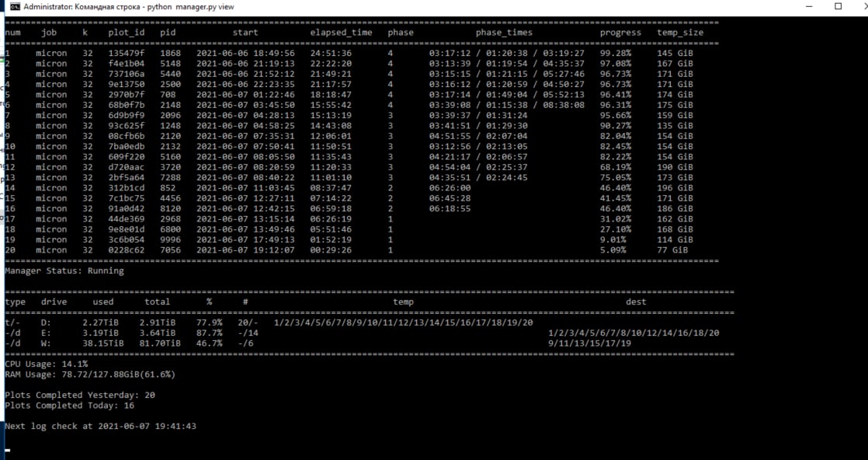The height and width of the screenshot is (460, 868).
Task: Click plot id 08cfb6b
Action: [x=127, y=136]
